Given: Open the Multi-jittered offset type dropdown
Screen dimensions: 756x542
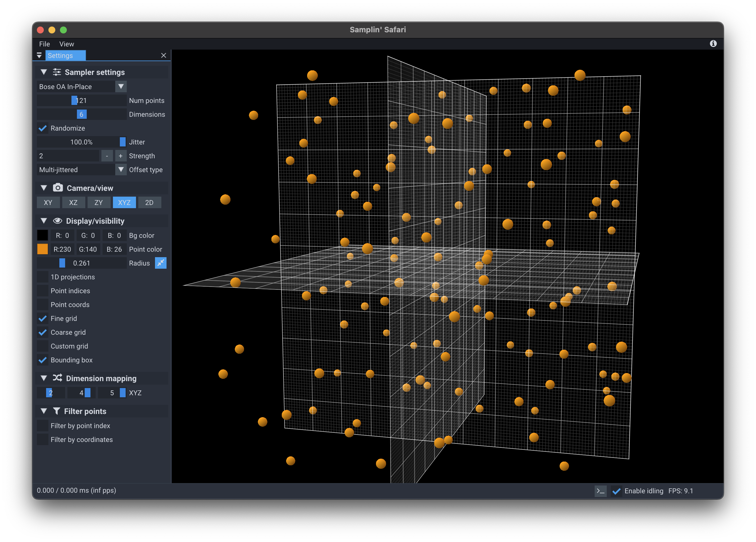Looking at the screenshot, I should 121,170.
